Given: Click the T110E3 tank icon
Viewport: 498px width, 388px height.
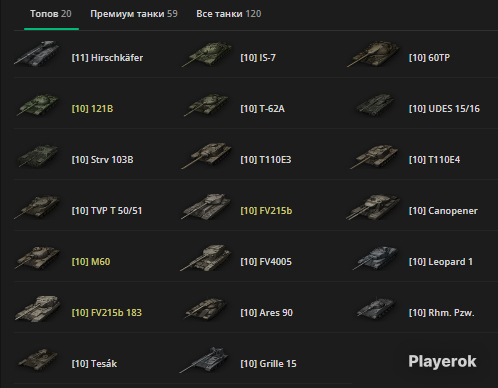Looking at the screenshot, I should tap(207, 156).
